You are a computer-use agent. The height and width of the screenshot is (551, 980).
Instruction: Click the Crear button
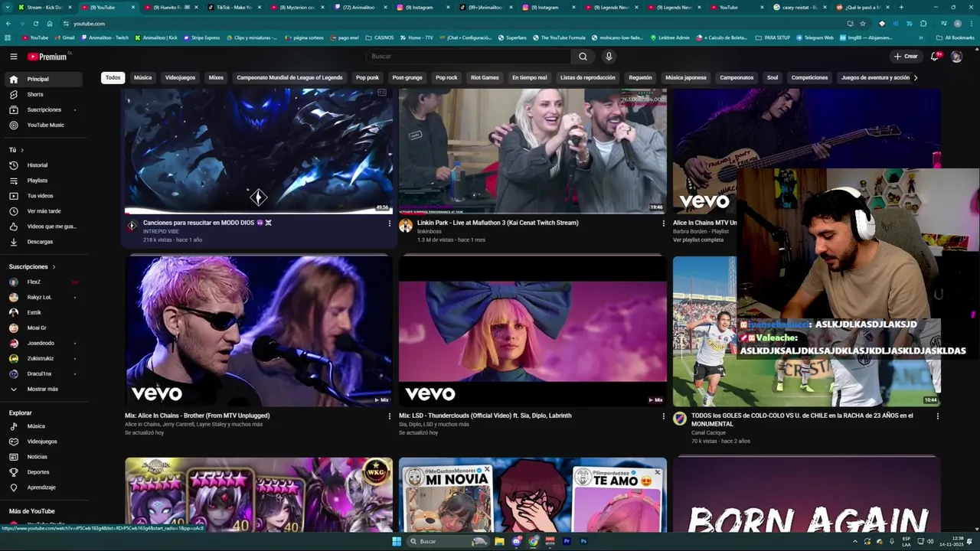click(905, 57)
